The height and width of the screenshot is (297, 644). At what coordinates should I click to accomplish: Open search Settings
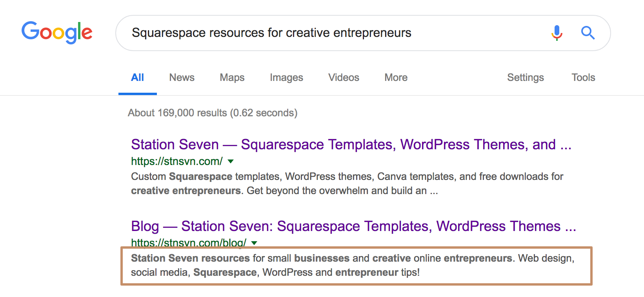pos(526,77)
